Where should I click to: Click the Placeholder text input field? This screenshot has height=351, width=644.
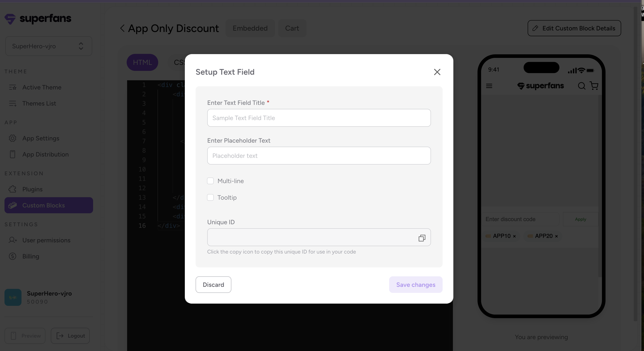pyautogui.click(x=319, y=156)
